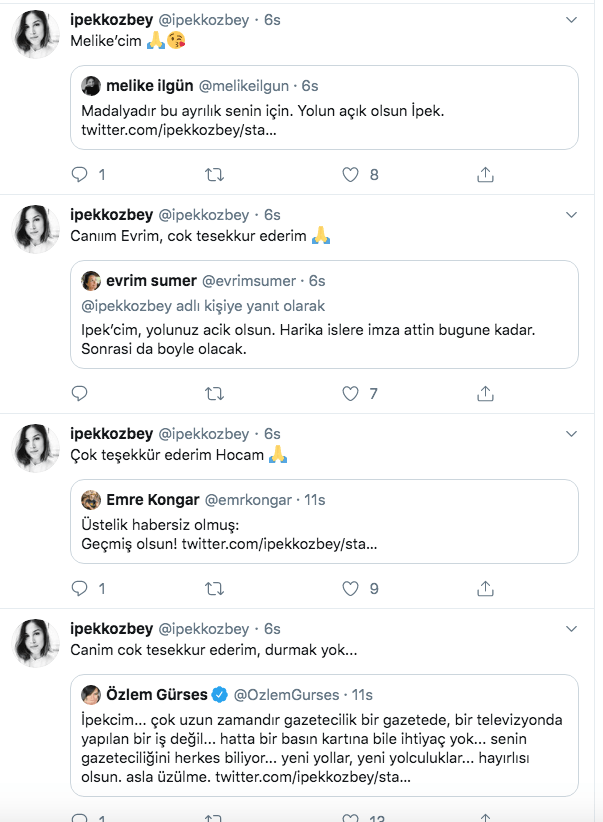The width and height of the screenshot is (603, 822).
Task: Like the "Canıım Evrim" tweet
Action: click(350, 393)
